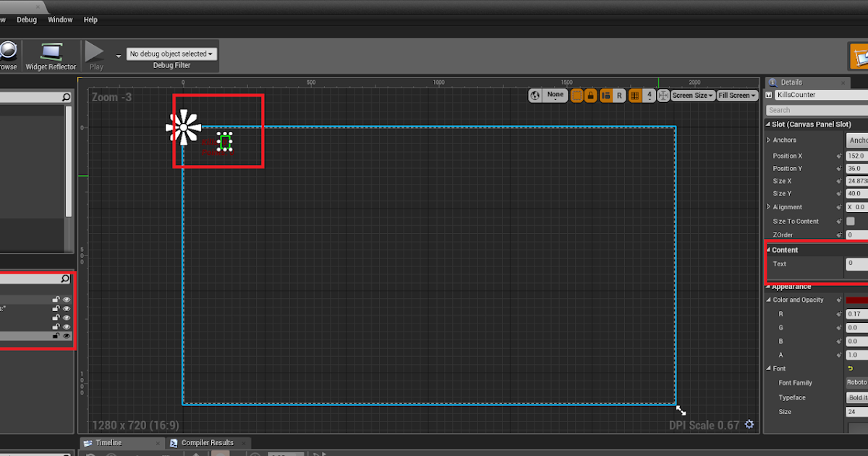The width and height of the screenshot is (868, 456).
Task: Click the red Color and Opacity swatch
Action: click(x=856, y=300)
